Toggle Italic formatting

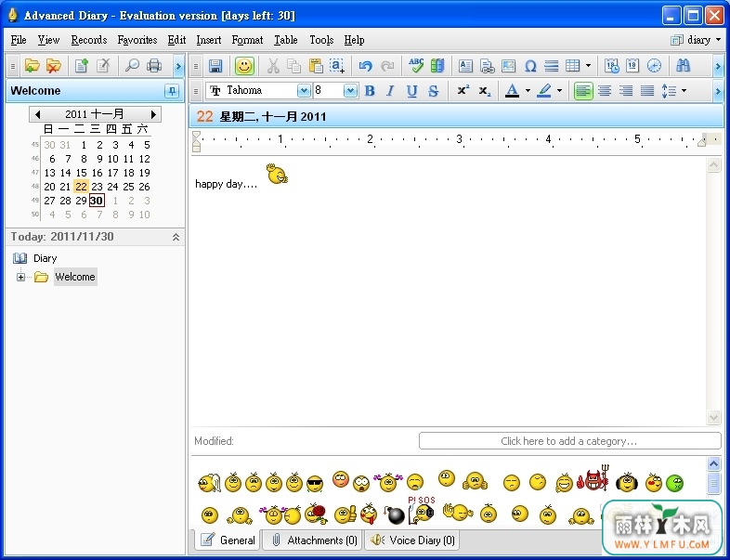(390, 91)
